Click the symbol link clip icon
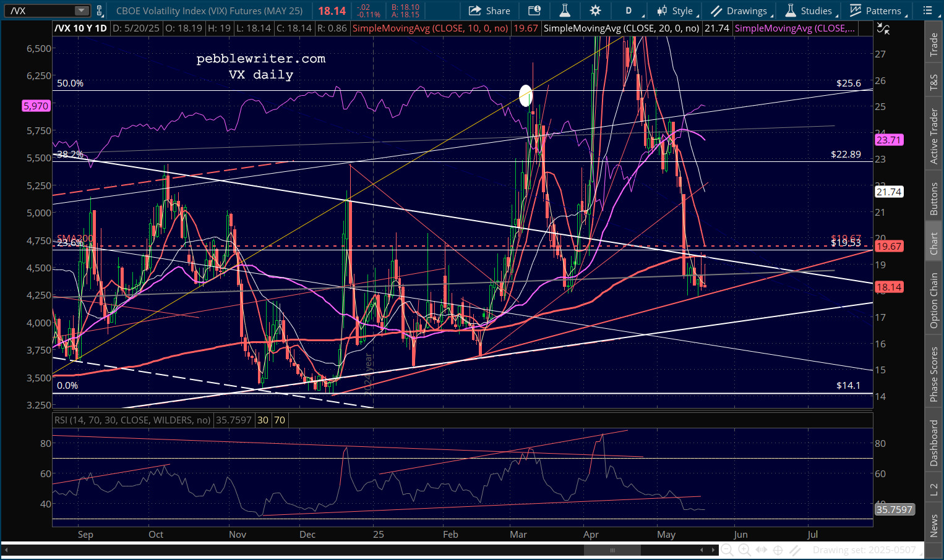Screen dimensions: 944x560 pyautogui.click(x=99, y=11)
